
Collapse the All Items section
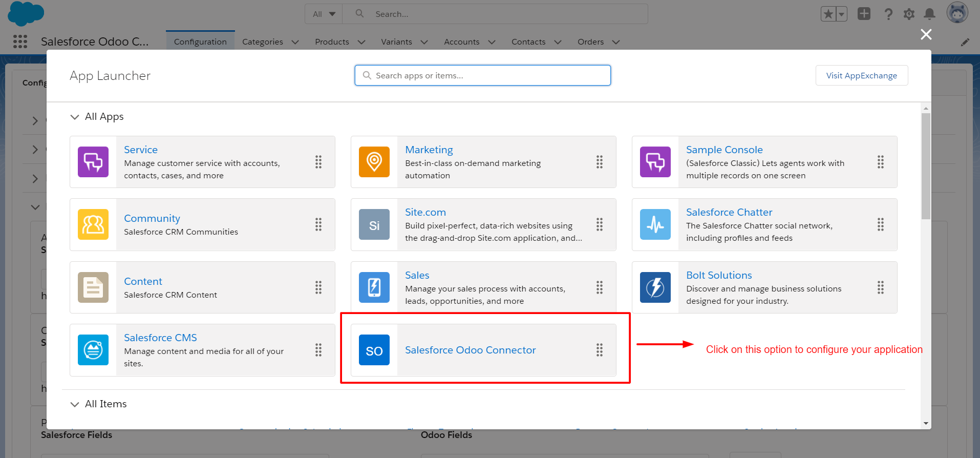(x=75, y=404)
